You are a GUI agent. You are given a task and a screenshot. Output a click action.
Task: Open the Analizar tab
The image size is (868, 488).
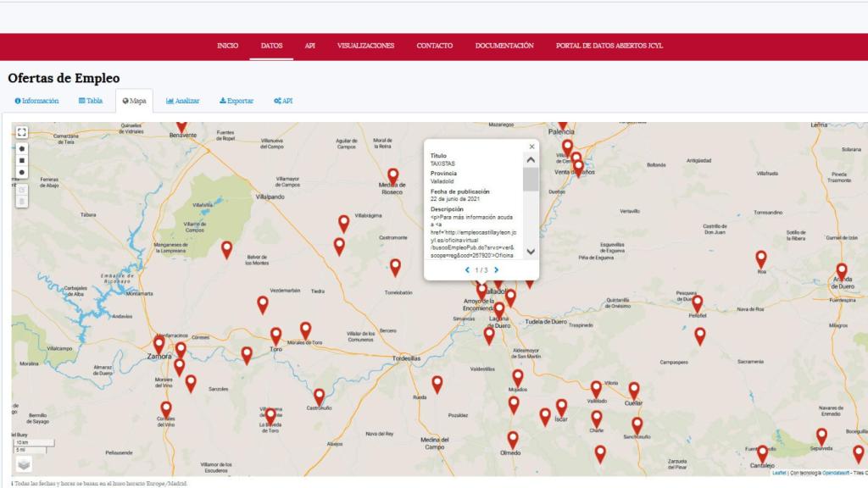183,101
